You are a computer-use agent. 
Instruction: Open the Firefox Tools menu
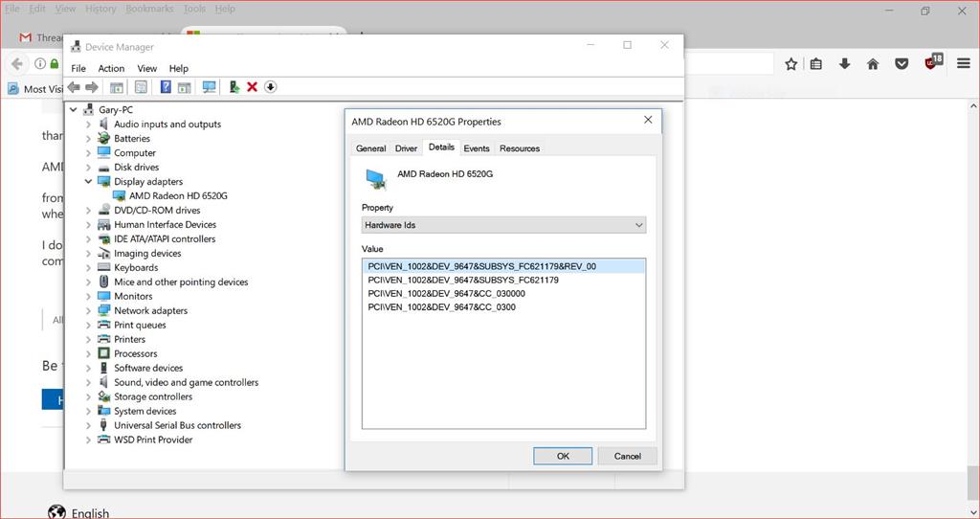(194, 9)
